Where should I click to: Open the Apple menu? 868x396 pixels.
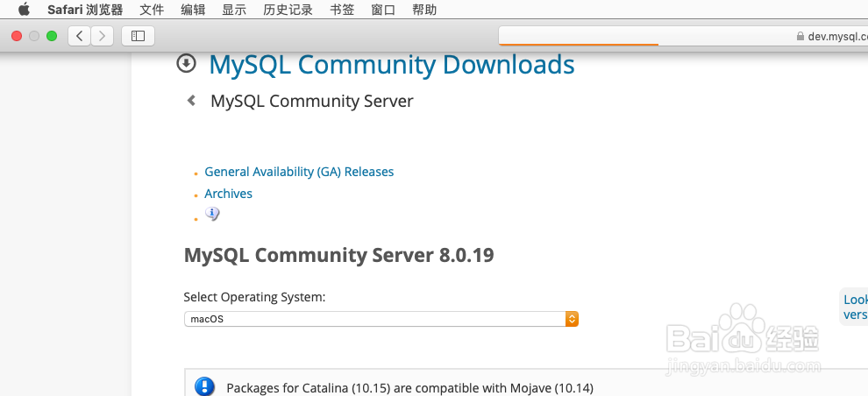pos(24,10)
